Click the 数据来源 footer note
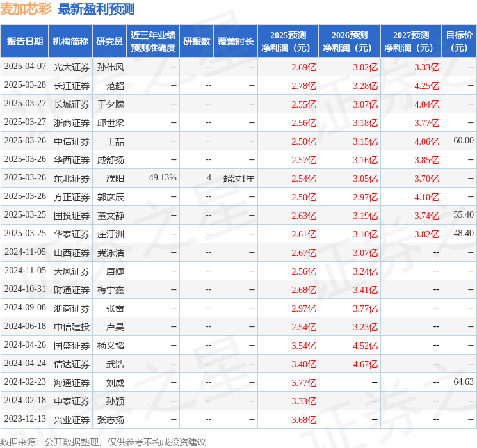This screenshot has height=448, width=477. coord(103,442)
